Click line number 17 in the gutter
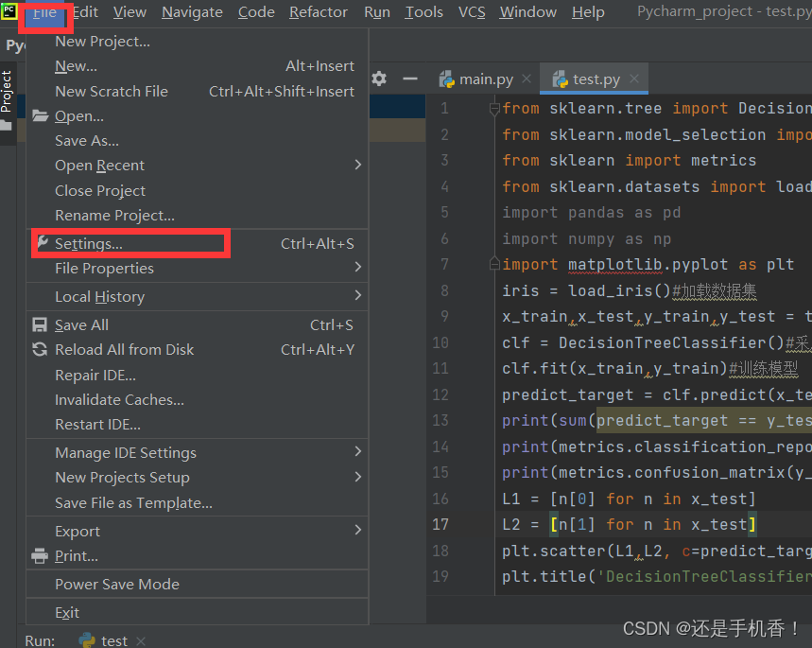Screen dimensions: 812x648 441,525
